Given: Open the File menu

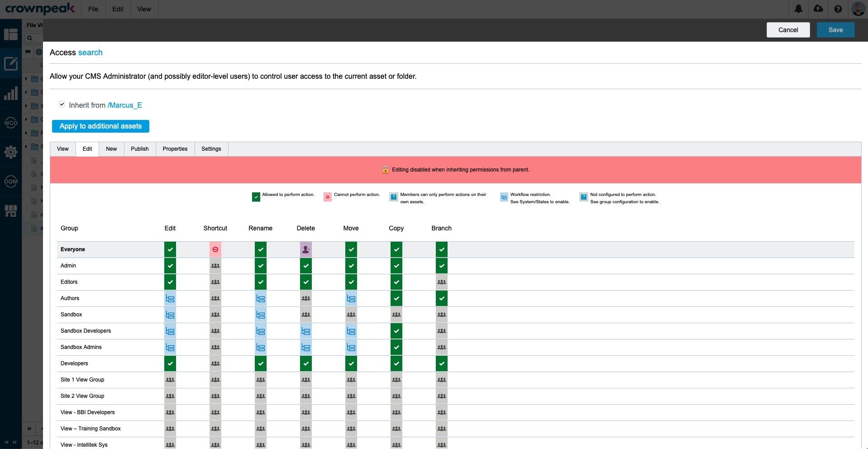Looking at the screenshot, I should tap(93, 9).
